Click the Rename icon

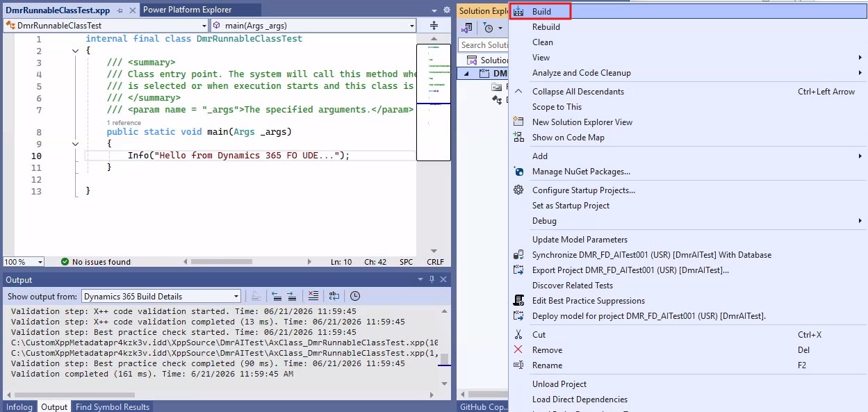click(518, 365)
